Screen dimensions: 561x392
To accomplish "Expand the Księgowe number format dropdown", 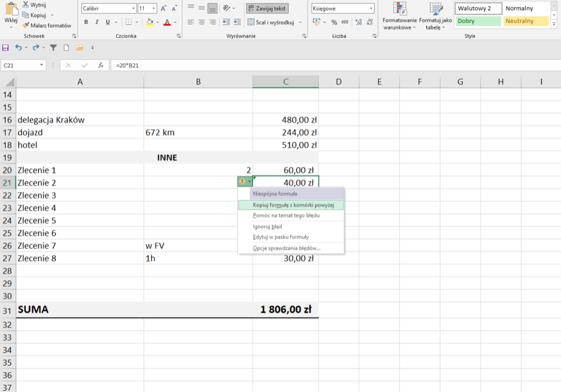I will [371, 9].
